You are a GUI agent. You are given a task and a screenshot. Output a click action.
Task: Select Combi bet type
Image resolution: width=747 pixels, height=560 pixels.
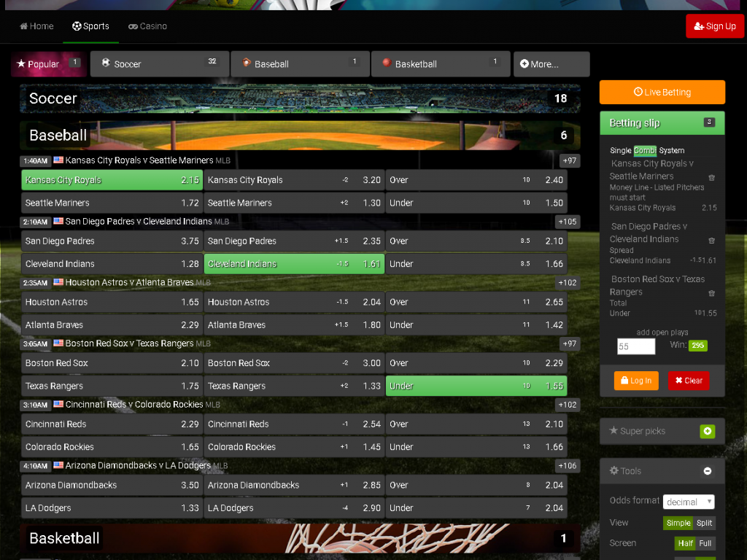pos(645,150)
